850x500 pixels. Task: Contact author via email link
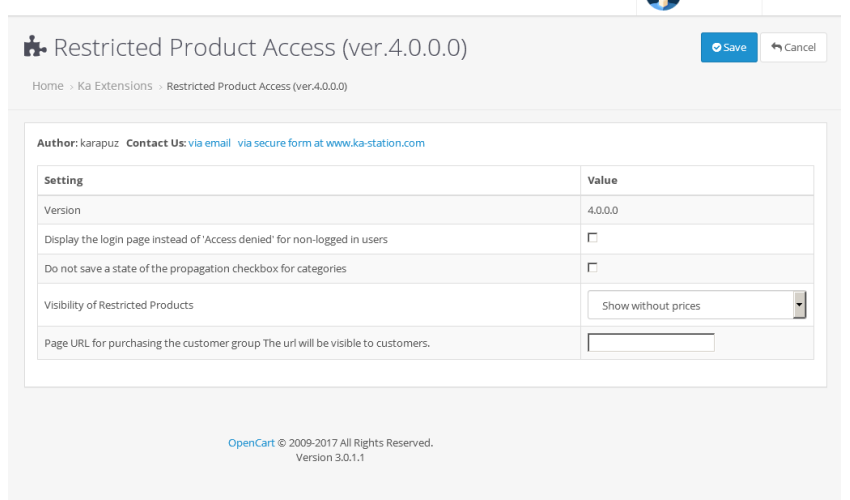click(x=209, y=143)
